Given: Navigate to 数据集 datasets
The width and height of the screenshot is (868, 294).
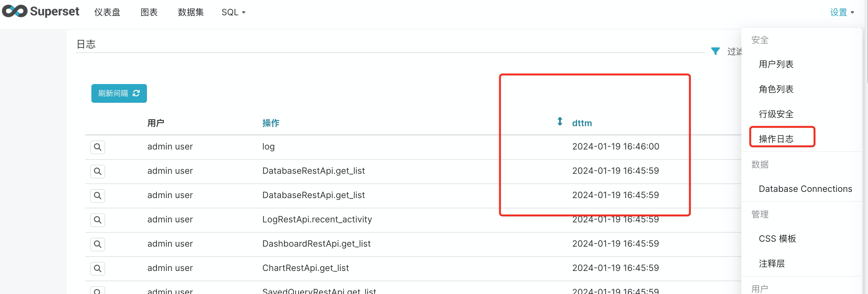Looking at the screenshot, I should [191, 12].
